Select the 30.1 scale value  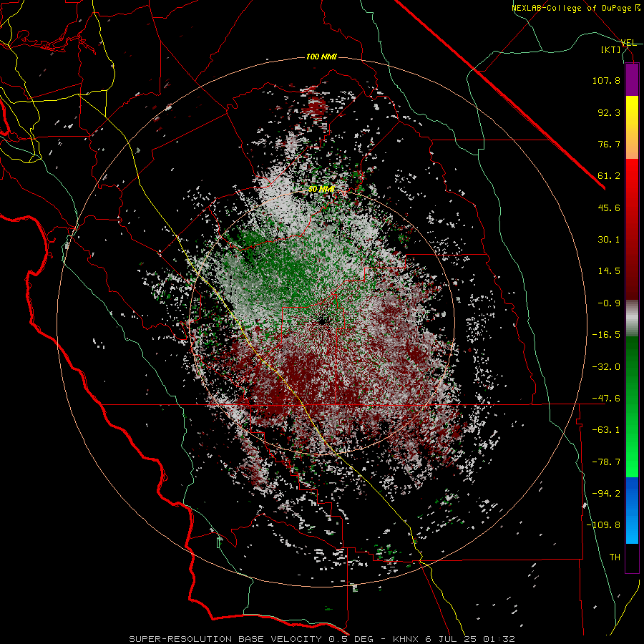(609, 240)
